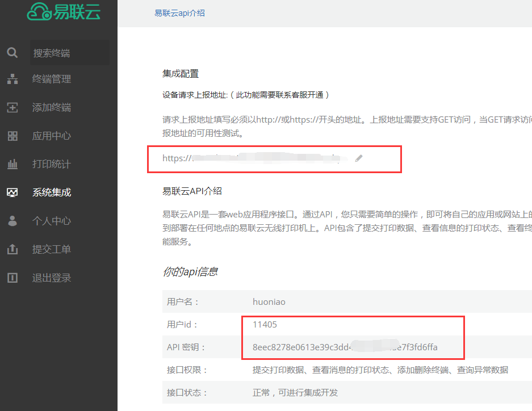Click the 添加终端 plus icon
Image resolution: width=532 pixels, height=411 pixels.
(12, 107)
